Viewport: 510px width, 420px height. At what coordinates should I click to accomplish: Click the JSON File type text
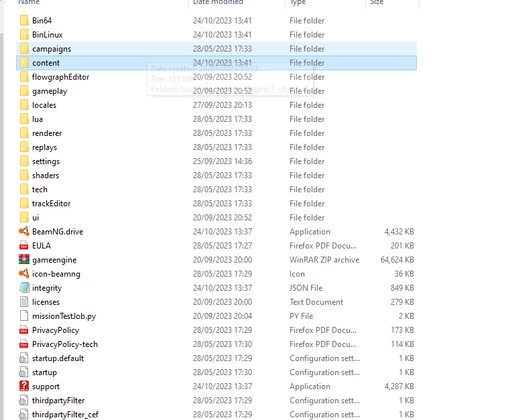tap(306, 288)
